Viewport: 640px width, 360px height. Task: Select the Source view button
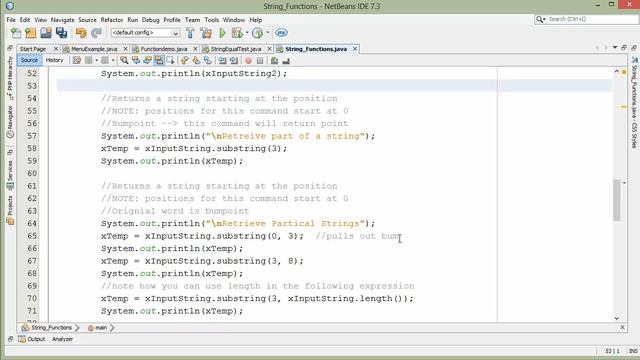(29, 60)
